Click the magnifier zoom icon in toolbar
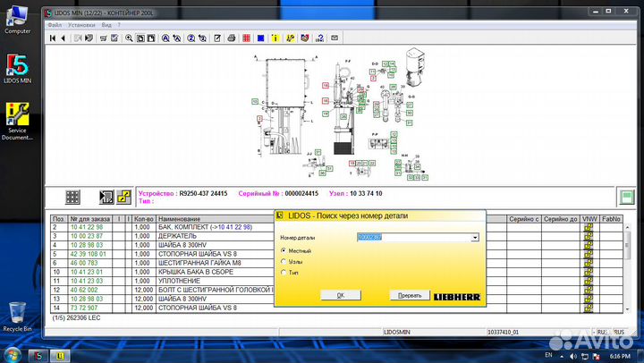644x363 pixels. point(129,38)
